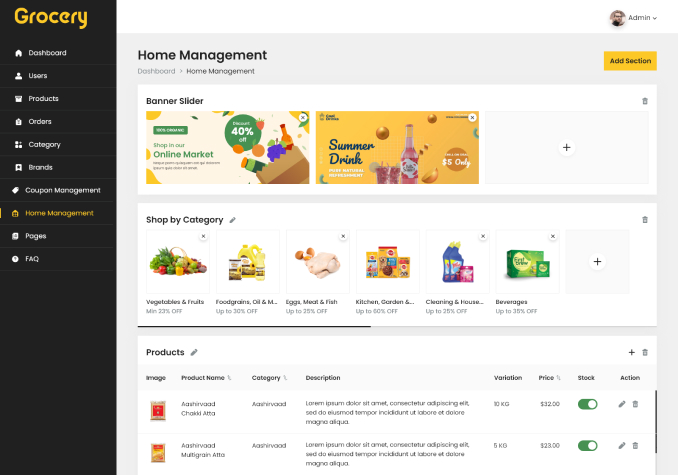
Task: Click the $32.00 price cell
Action: tap(550, 404)
